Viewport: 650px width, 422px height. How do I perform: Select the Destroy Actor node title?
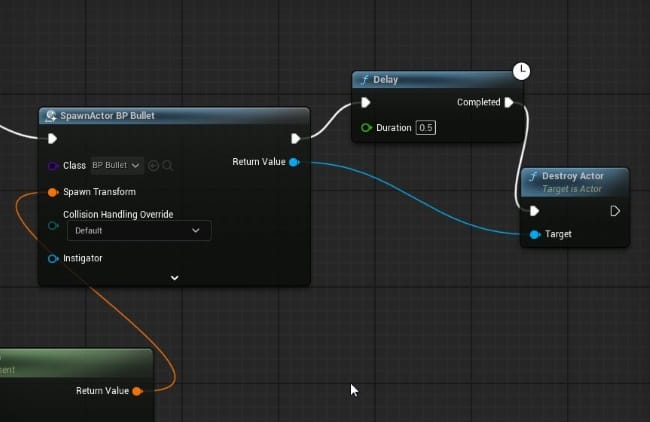(572, 176)
